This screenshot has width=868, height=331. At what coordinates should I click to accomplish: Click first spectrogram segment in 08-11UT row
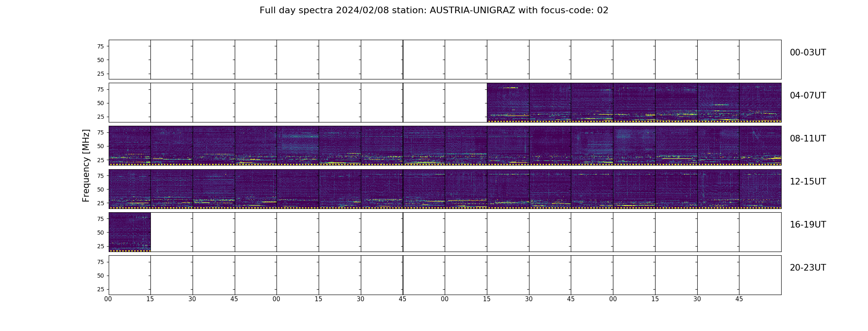129,146
